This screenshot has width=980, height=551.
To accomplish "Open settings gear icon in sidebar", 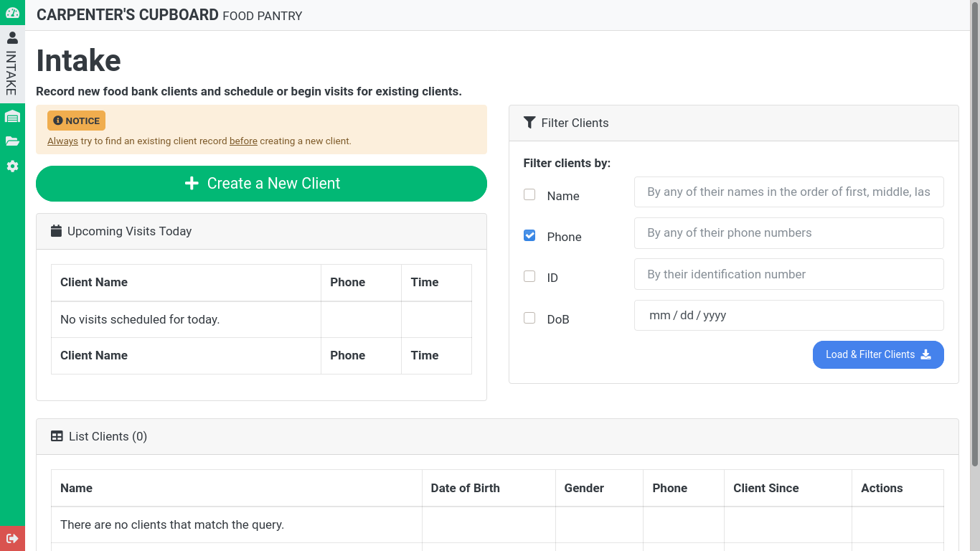I will (x=12, y=166).
